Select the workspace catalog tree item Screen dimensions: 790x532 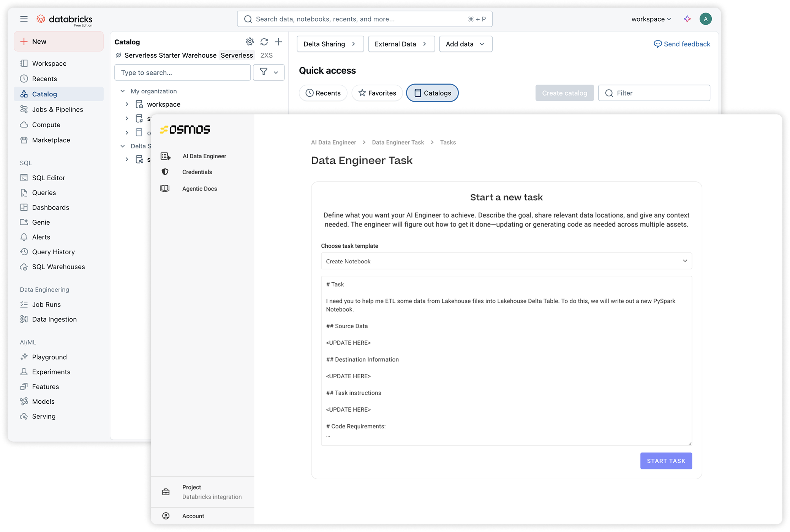164,104
